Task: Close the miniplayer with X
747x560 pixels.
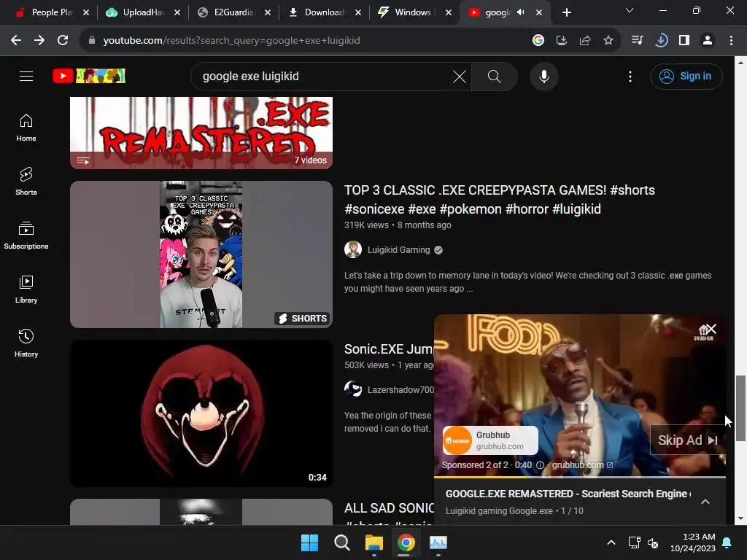Action: (x=711, y=329)
